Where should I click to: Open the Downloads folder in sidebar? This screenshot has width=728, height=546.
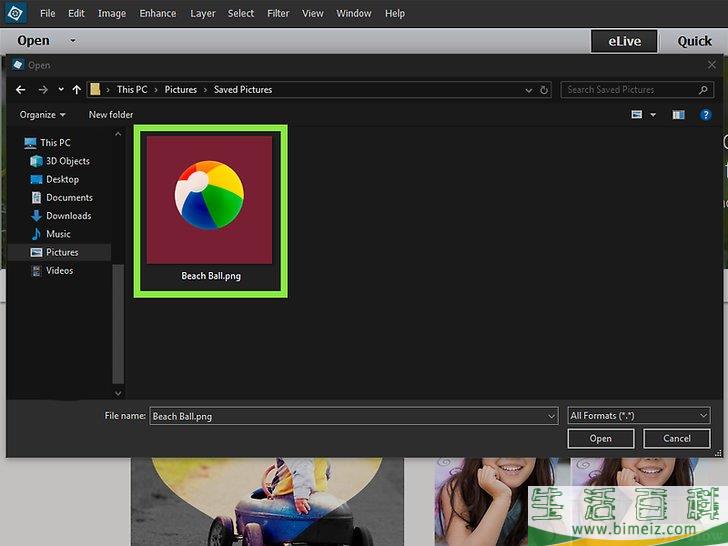[68, 216]
